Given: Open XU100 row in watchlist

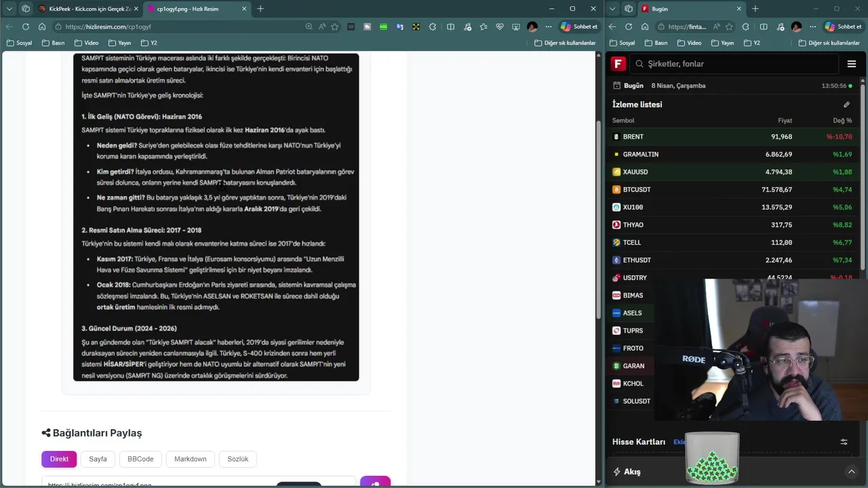Looking at the screenshot, I should pos(732,207).
